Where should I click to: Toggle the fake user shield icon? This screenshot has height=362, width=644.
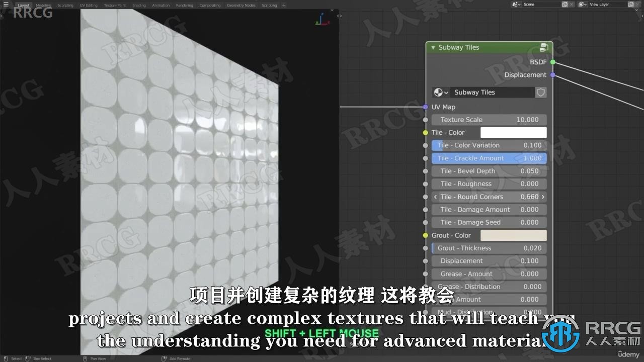point(541,93)
